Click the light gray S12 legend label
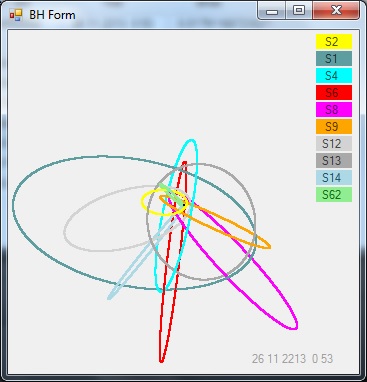367x382 pixels. click(334, 144)
